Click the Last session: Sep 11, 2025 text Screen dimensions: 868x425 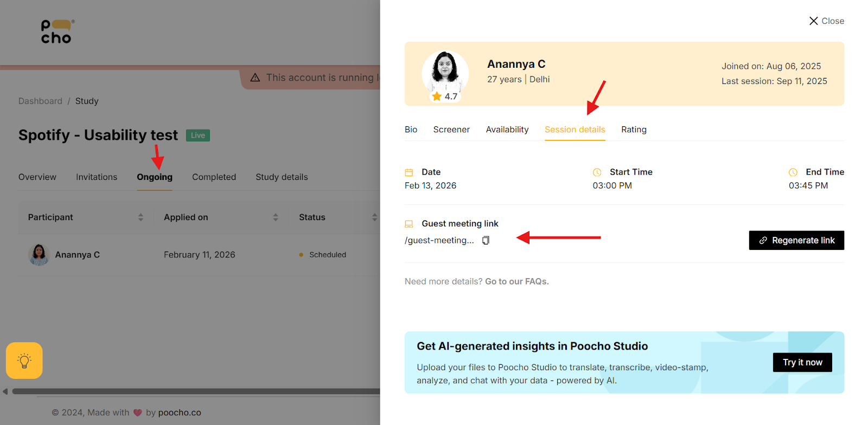[x=774, y=81]
